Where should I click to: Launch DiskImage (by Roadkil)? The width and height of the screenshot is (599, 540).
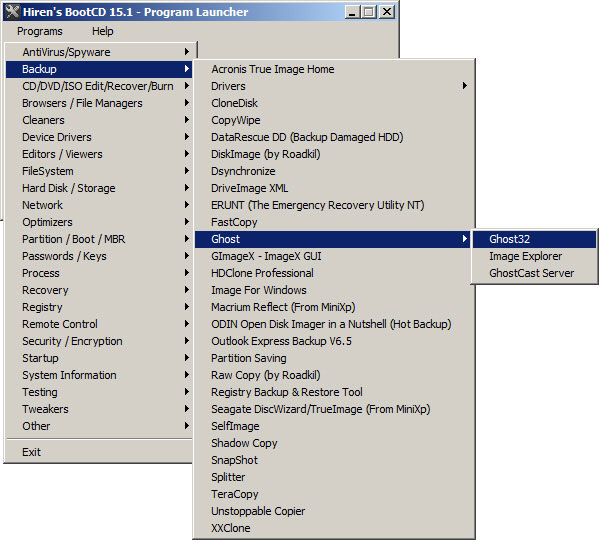tap(333, 154)
